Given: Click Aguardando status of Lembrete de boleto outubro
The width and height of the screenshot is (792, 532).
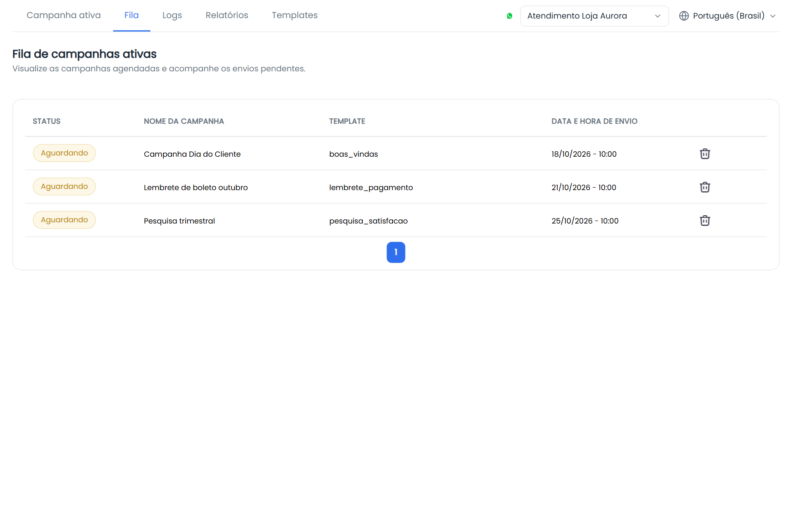Looking at the screenshot, I should (64, 186).
